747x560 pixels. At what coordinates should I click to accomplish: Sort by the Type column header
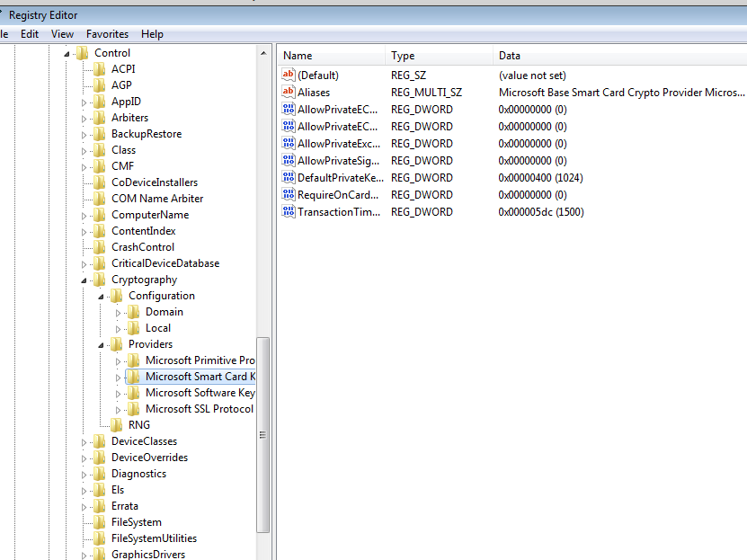(439, 56)
